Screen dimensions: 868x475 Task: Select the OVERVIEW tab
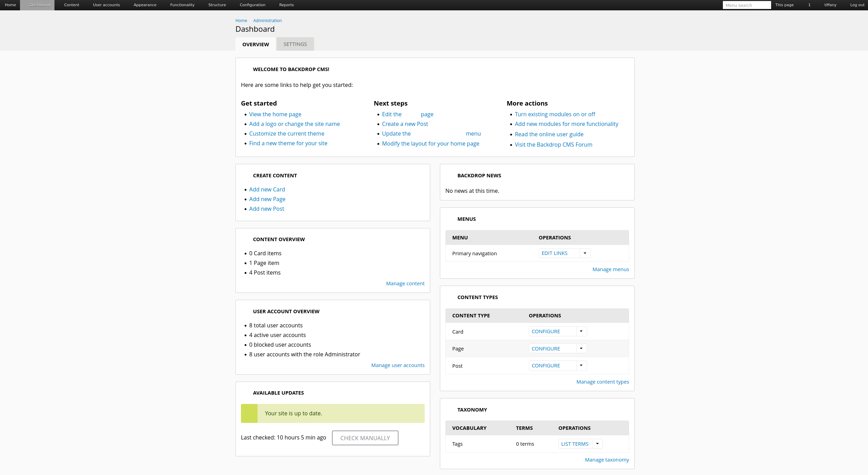[x=255, y=44]
